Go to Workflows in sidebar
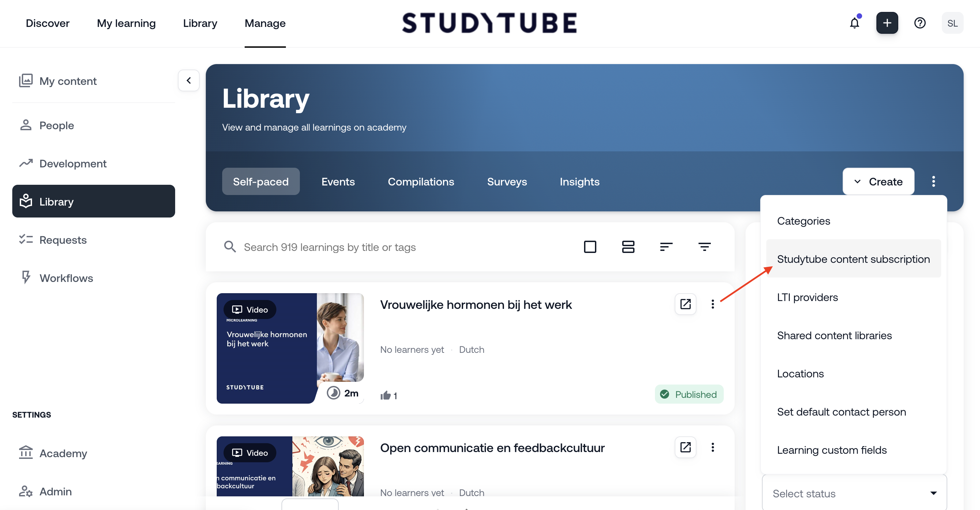This screenshot has width=980, height=510. click(x=66, y=278)
